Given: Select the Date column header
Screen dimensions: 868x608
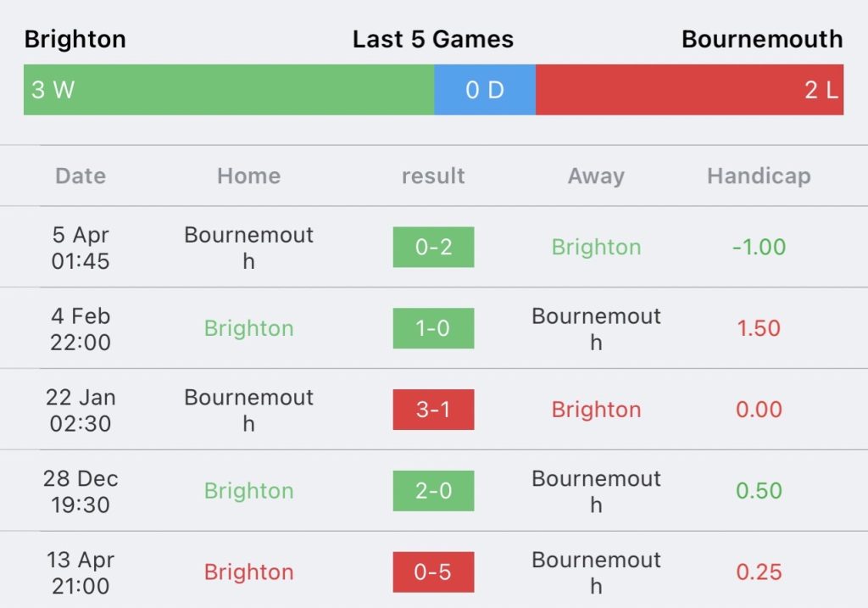Looking at the screenshot, I should tap(81, 176).
